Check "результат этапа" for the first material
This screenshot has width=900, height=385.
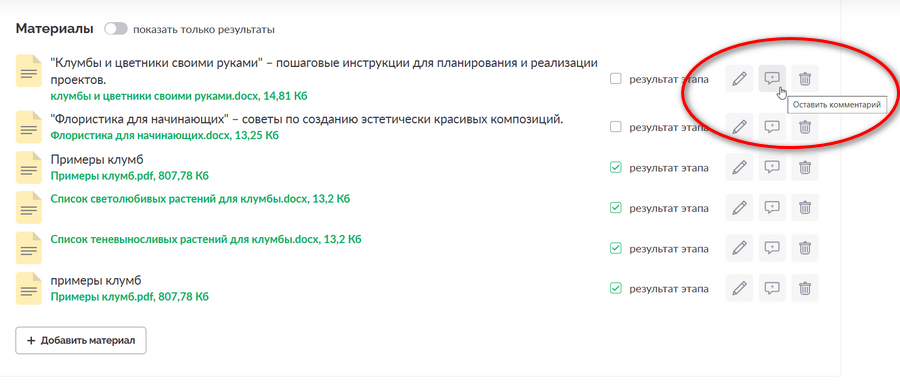pyautogui.click(x=615, y=79)
